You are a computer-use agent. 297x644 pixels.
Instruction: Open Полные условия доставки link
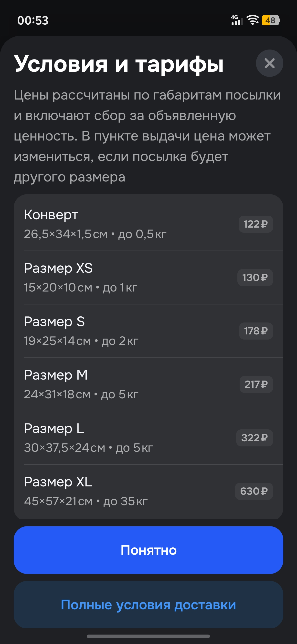tap(148, 604)
